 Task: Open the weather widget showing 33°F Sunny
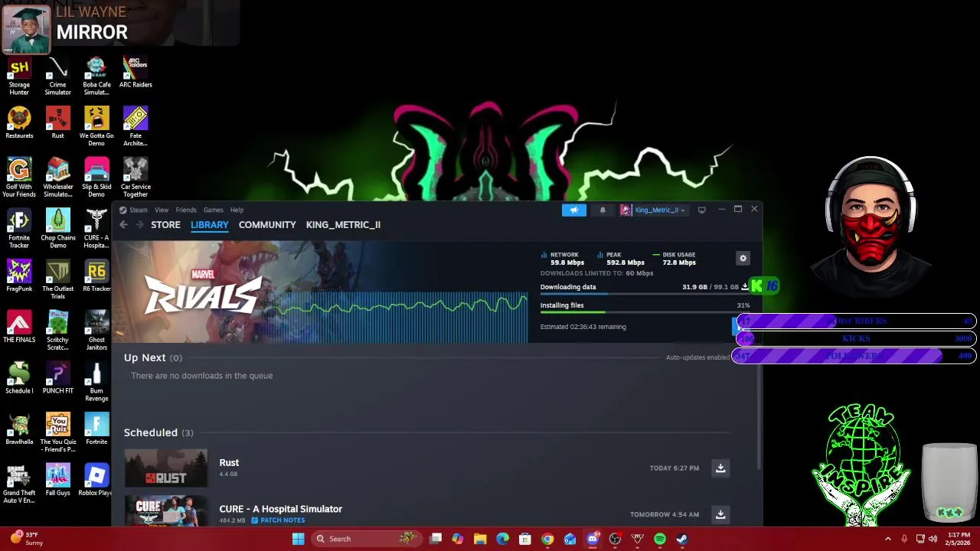point(26,539)
